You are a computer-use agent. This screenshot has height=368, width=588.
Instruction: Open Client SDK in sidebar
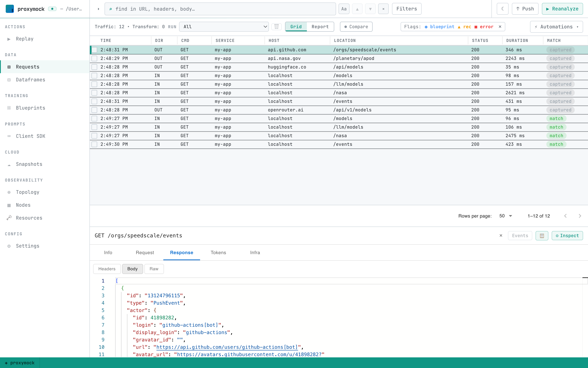(45, 136)
